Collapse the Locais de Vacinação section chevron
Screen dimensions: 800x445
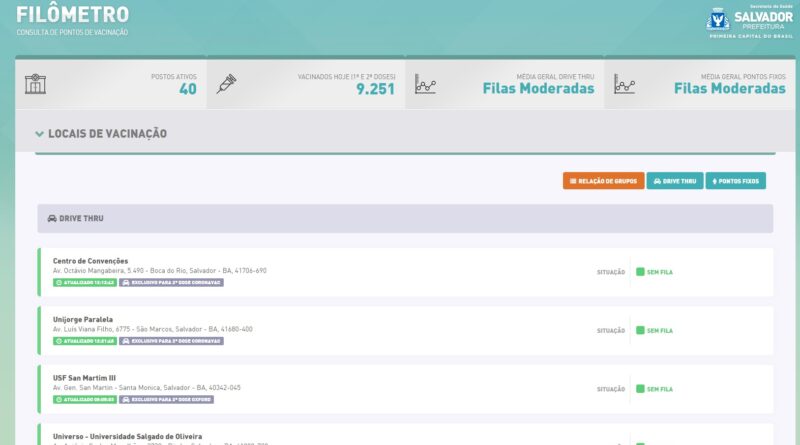[39, 134]
